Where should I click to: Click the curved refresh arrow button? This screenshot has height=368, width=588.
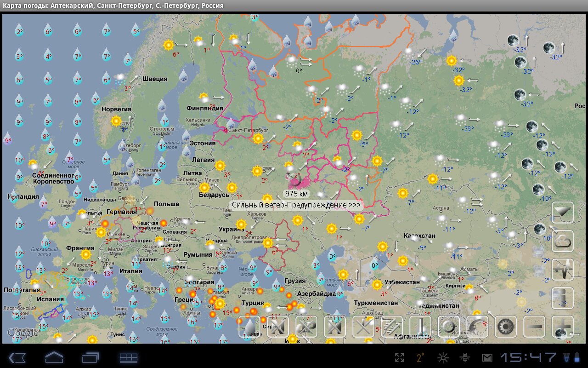tap(477, 327)
